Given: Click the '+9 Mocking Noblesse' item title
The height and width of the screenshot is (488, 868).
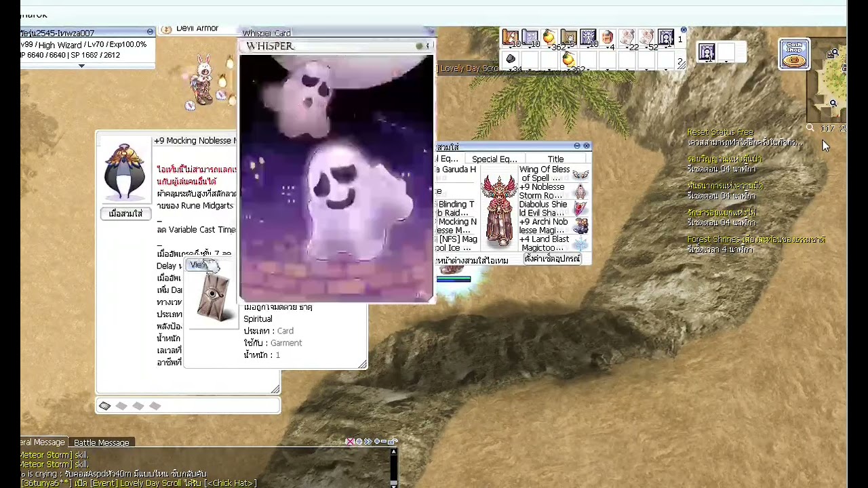Looking at the screenshot, I should (x=195, y=141).
